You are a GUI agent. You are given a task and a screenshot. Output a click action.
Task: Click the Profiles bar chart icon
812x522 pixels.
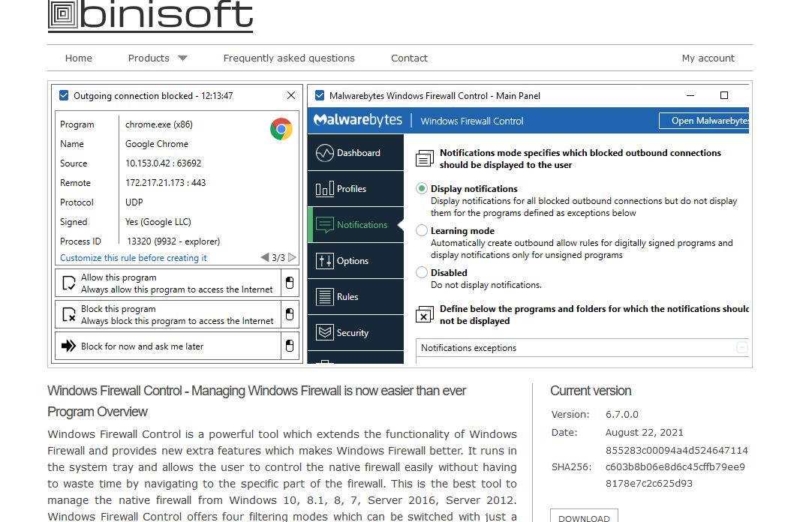click(325, 189)
